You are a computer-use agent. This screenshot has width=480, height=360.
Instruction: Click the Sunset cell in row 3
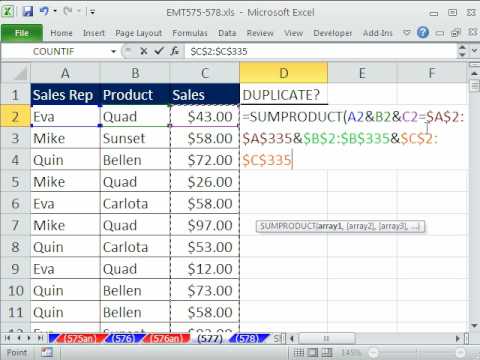click(135, 138)
